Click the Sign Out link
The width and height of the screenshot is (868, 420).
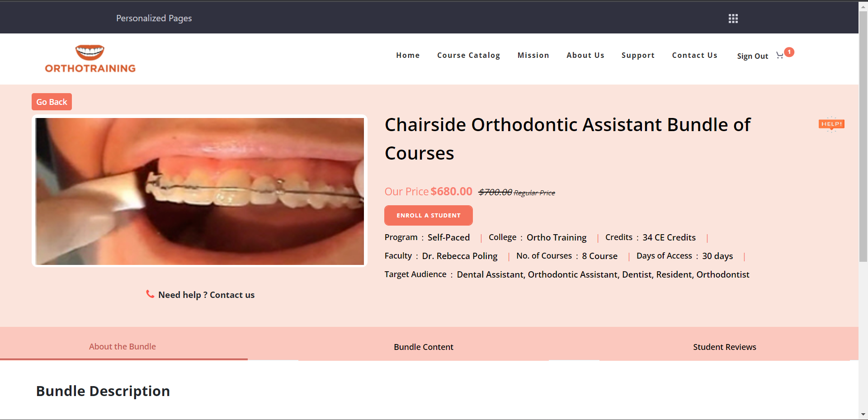752,56
